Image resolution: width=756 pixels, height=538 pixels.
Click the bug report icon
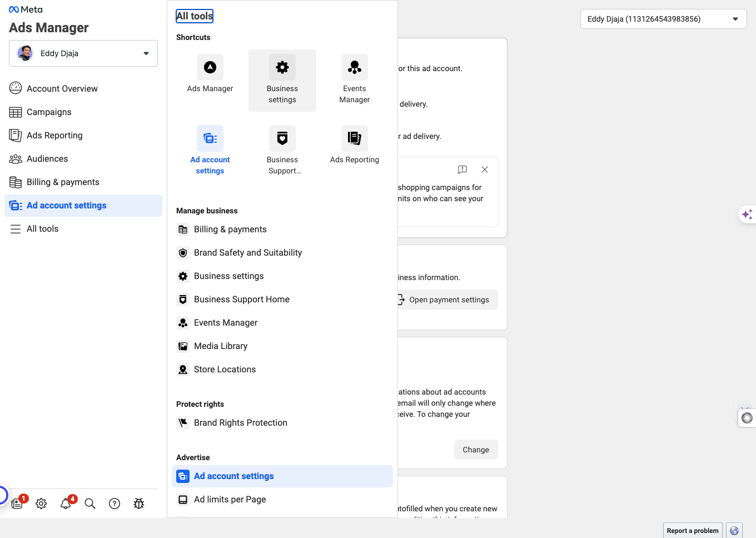pos(139,504)
